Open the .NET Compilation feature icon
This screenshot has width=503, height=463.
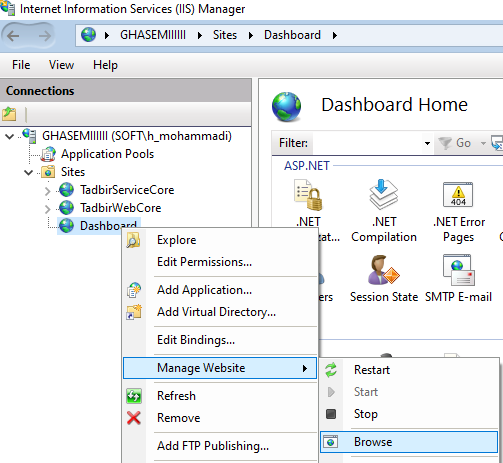[x=383, y=195]
